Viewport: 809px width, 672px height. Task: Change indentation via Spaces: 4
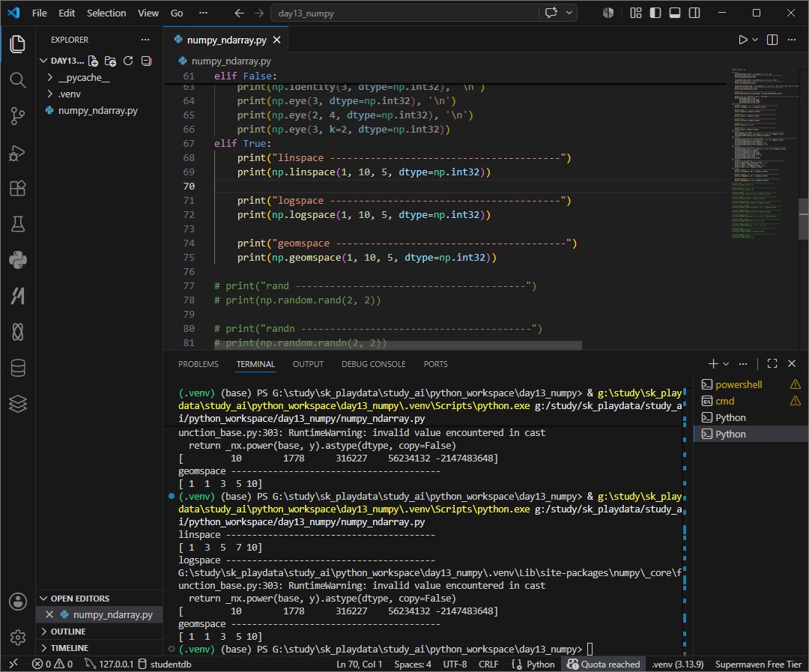pos(413,665)
